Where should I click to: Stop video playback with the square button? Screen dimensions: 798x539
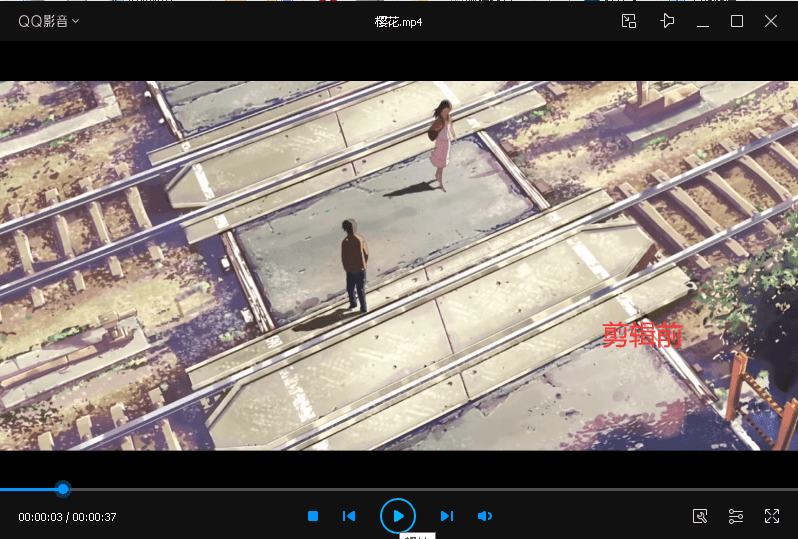[313, 516]
